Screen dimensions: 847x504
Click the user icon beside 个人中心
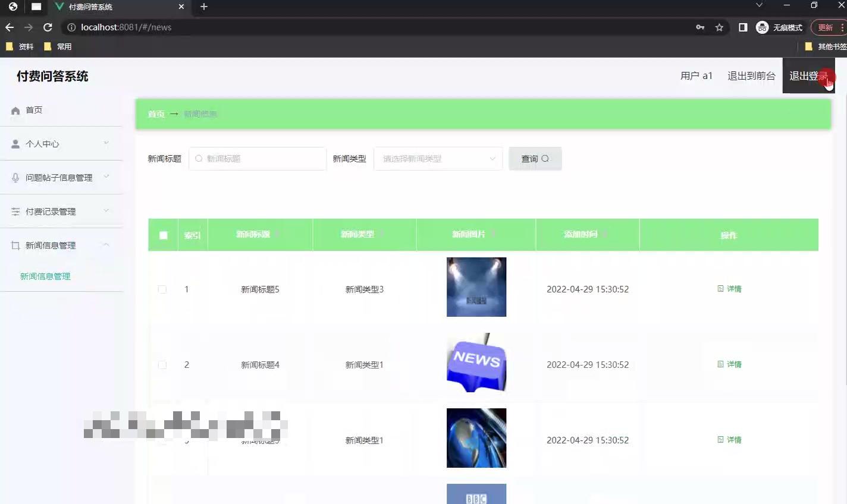click(15, 144)
